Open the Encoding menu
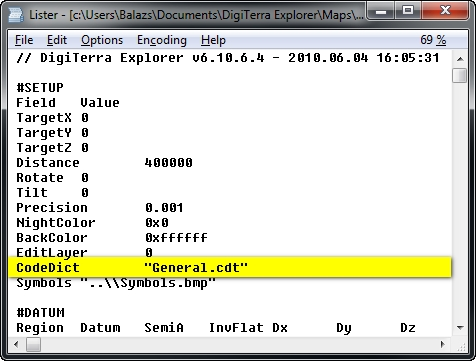Viewport: 476px width, 361px height. pyautogui.click(x=162, y=40)
